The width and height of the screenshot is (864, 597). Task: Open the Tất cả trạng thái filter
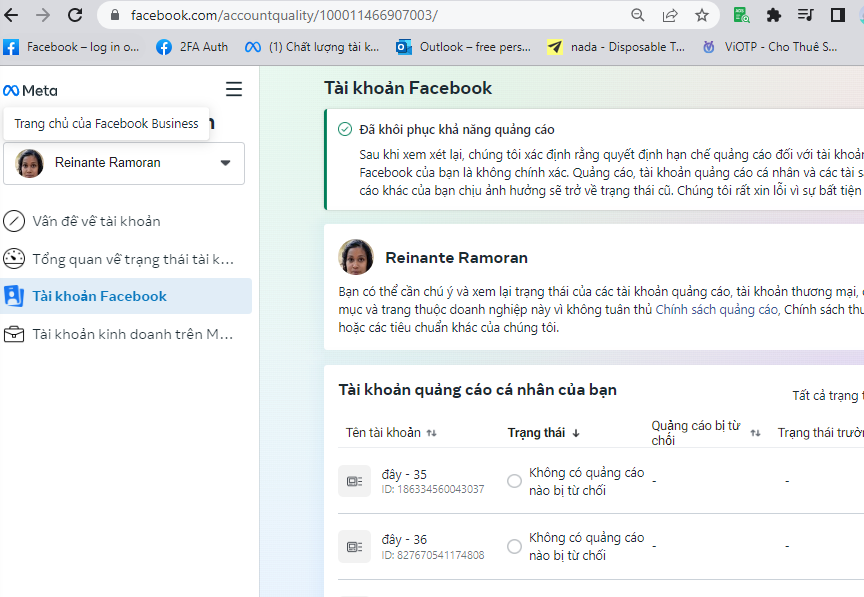click(828, 395)
